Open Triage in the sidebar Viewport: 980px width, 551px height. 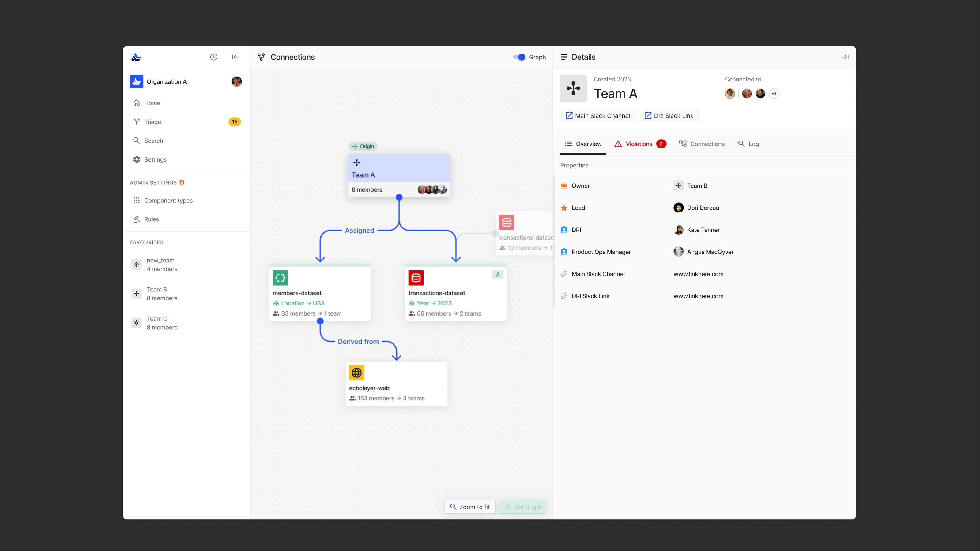click(153, 122)
